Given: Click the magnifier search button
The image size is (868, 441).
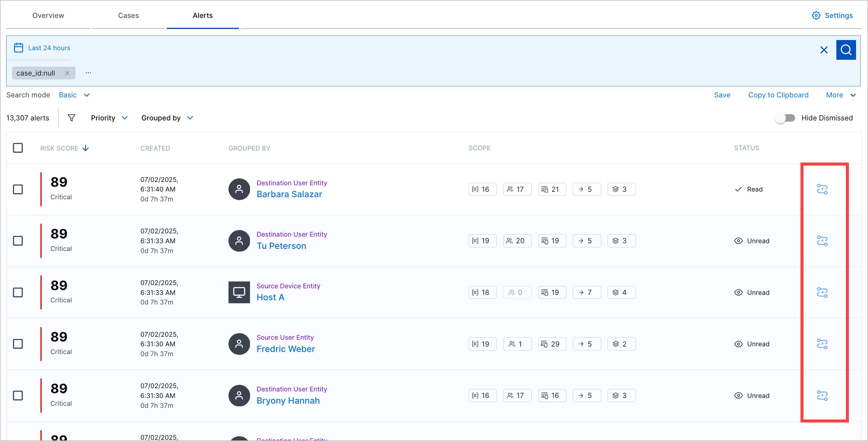Looking at the screenshot, I should point(846,50).
